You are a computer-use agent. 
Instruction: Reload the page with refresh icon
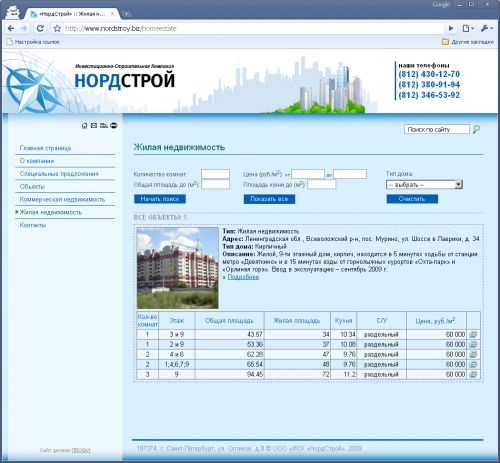point(40,28)
